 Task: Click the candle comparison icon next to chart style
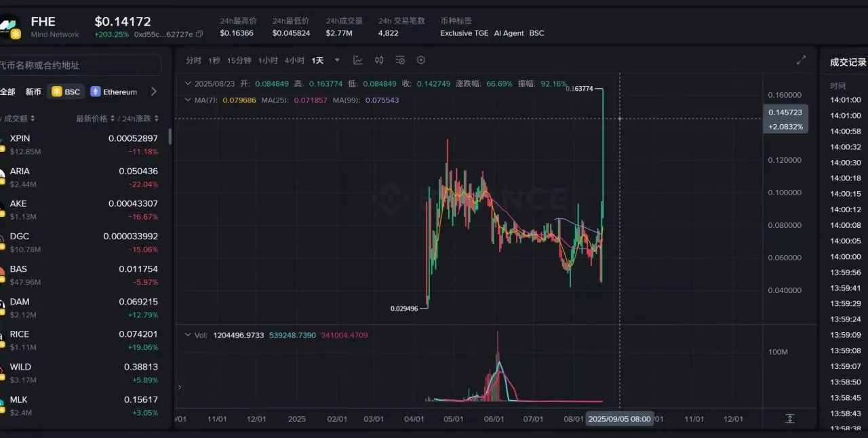tap(379, 60)
